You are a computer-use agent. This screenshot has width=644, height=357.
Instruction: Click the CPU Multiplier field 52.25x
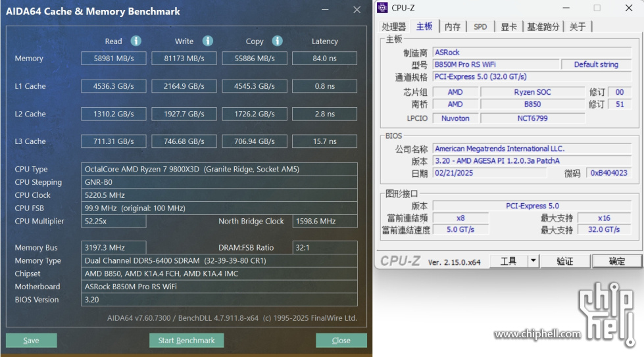(114, 221)
